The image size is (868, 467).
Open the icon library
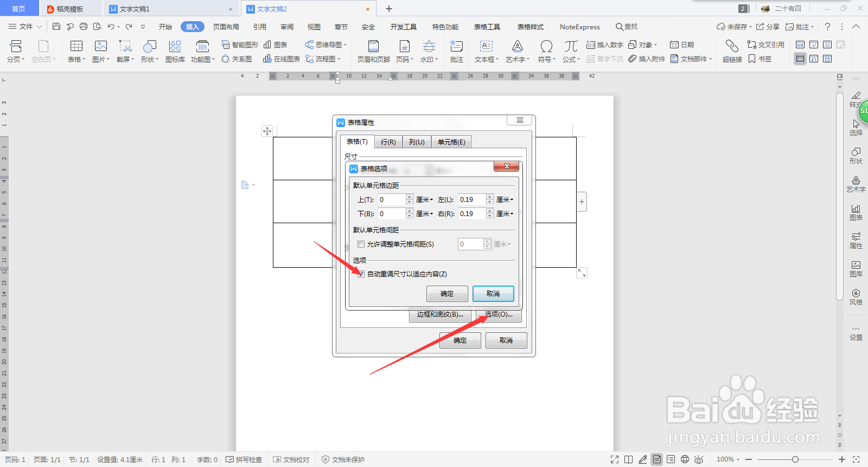pyautogui.click(x=175, y=52)
